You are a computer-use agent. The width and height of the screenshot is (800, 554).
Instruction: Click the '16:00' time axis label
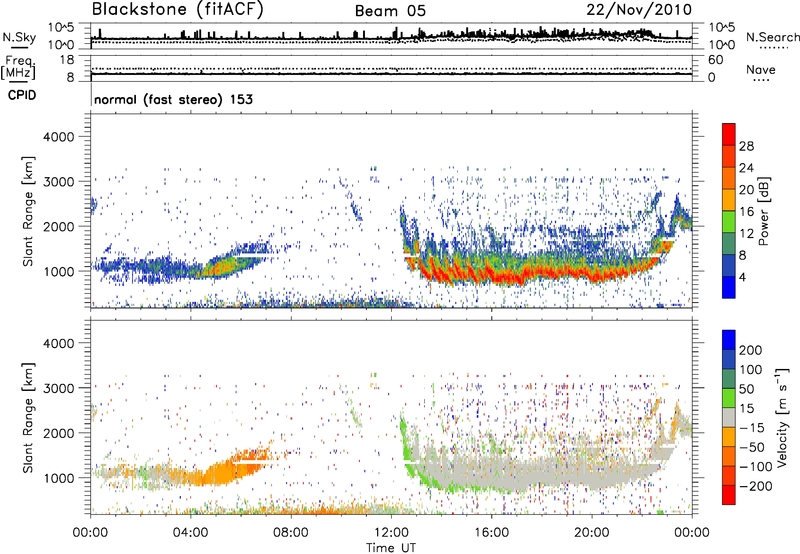[x=491, y=533]
